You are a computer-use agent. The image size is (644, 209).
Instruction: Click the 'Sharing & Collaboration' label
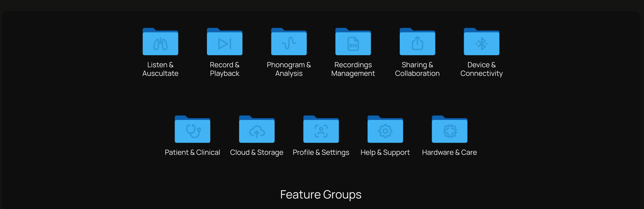[x=417, y=69]
